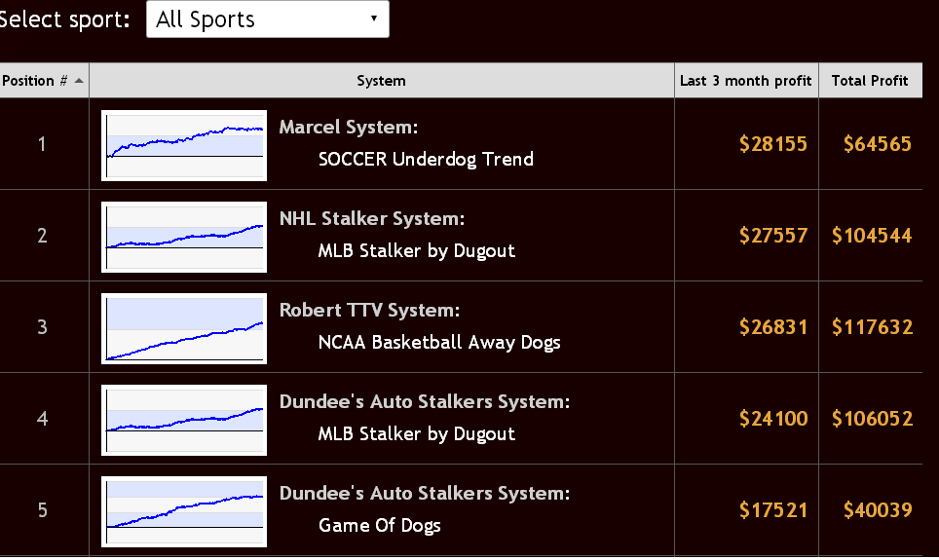Sort by Last 3 month profit header
Image resolution: width=939 pixels, height=560 pixels.
point(745,80)
